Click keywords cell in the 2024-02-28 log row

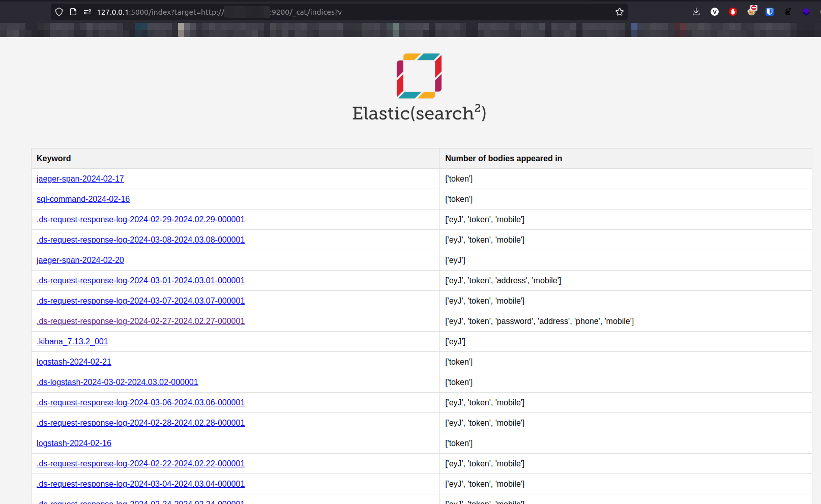tap(626, 423)
